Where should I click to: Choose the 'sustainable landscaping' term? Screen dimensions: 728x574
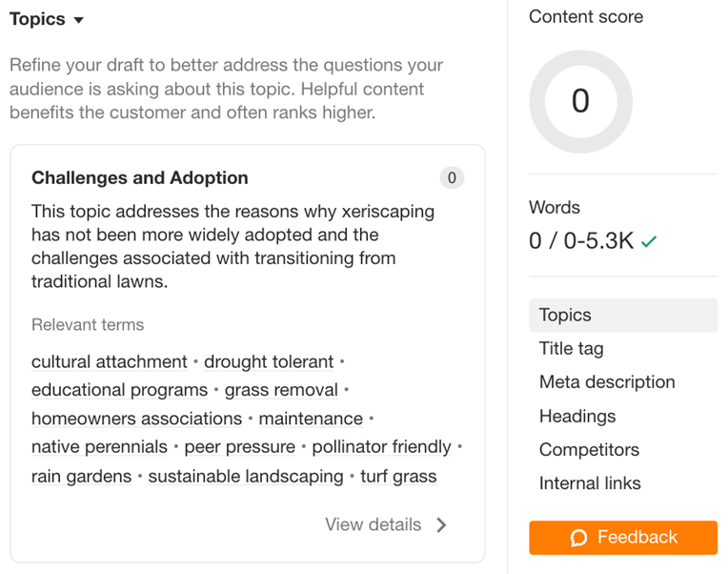(x=245, y=476)
